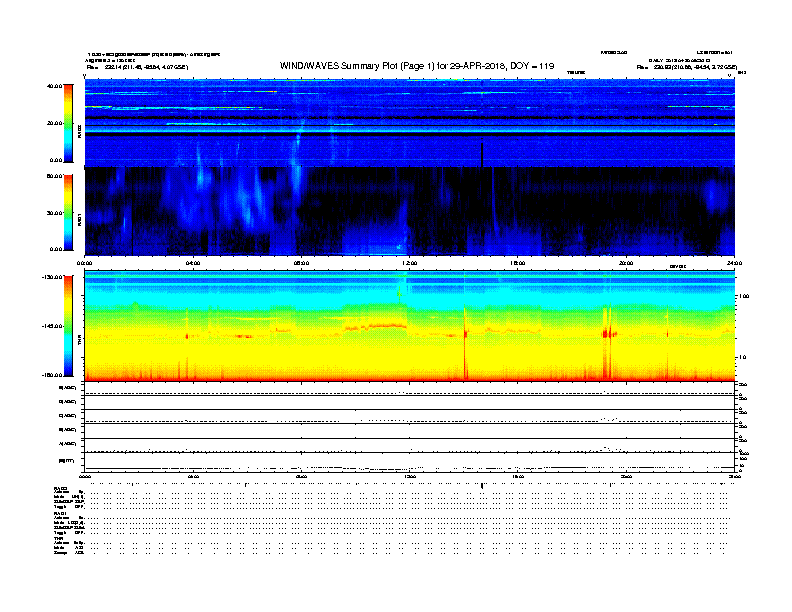This screenshot has width=792, height=612.
Task: Click the 04:00 label below RAD1
Action: [193, 263]
